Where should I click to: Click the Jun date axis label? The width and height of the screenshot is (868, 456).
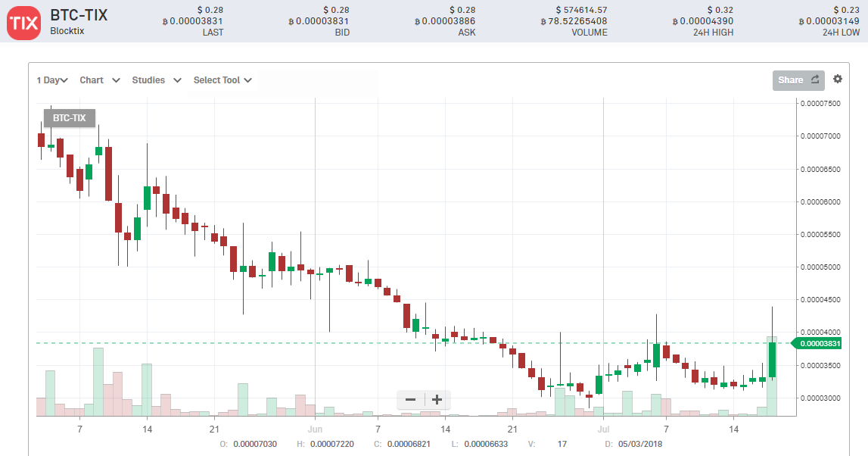click(315, 429)
